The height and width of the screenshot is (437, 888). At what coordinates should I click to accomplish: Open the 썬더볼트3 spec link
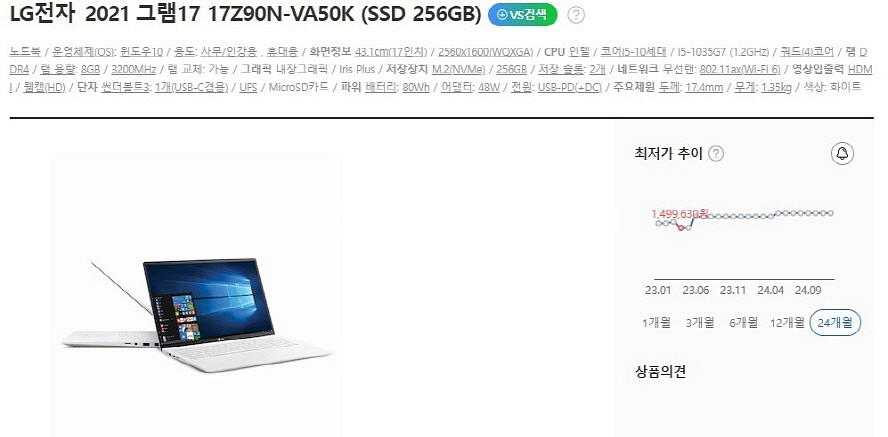coord(126,87)
